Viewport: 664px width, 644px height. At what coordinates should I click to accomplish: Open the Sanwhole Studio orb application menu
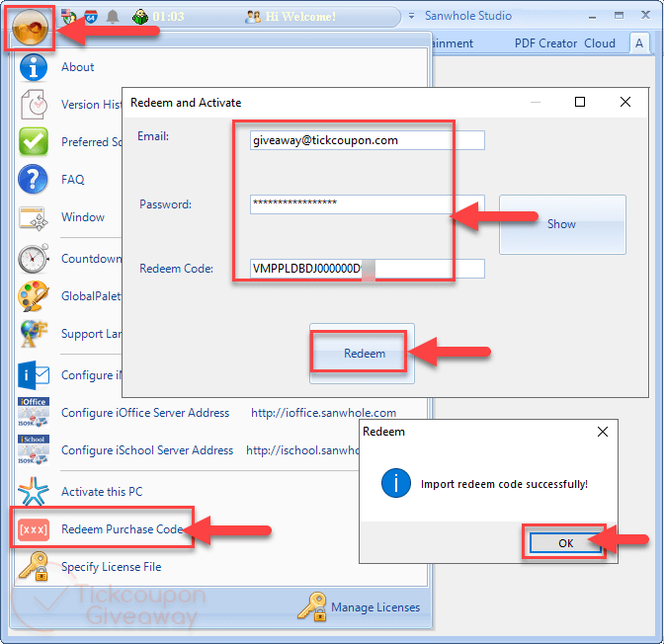tap(30, 28)
